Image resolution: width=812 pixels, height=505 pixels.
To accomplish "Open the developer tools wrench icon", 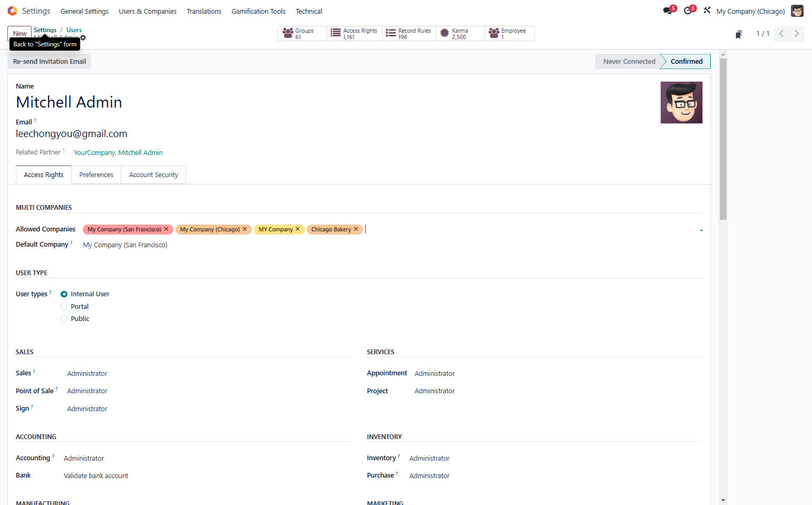I will (707, 11).
